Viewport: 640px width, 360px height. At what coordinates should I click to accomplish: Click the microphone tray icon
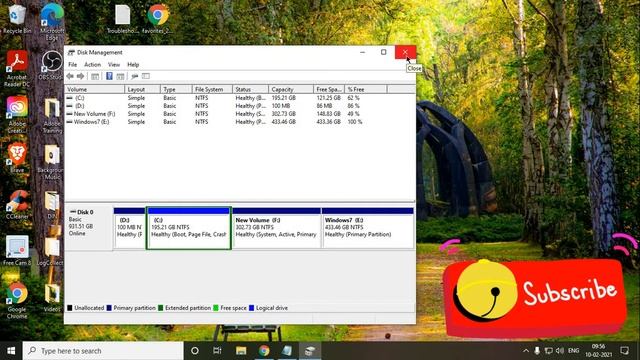[537, 351]
